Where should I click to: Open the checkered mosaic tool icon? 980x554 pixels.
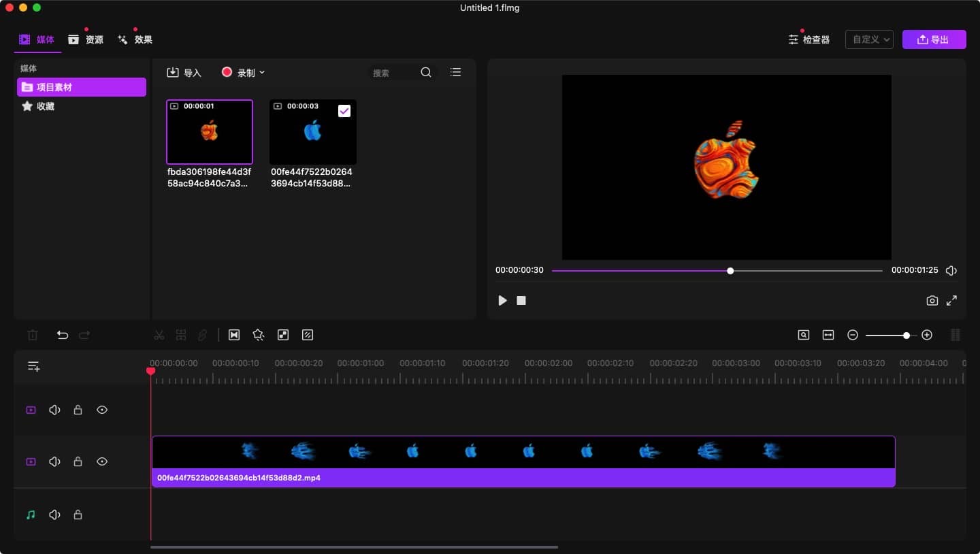[283, 335]
